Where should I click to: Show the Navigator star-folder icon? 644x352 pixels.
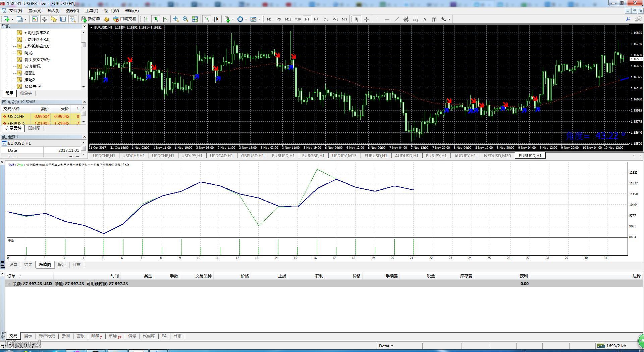click(53, 19)
